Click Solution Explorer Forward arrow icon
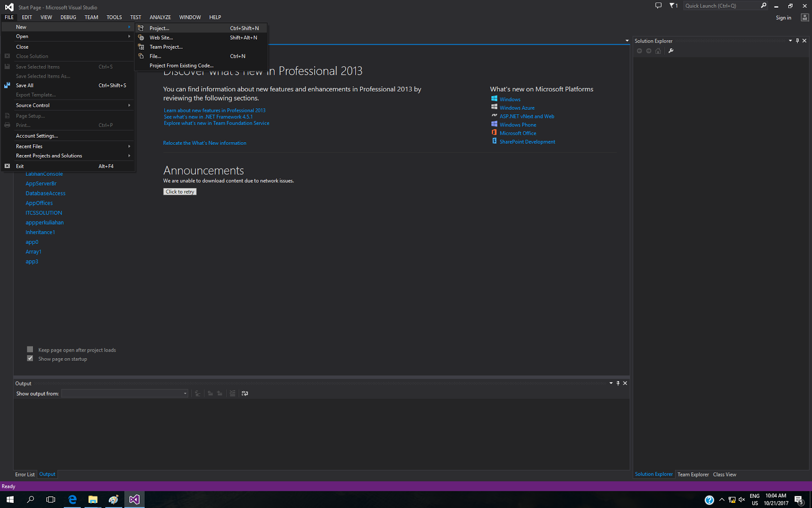This screenshot has height=508, width=812. tap(649, 51)
